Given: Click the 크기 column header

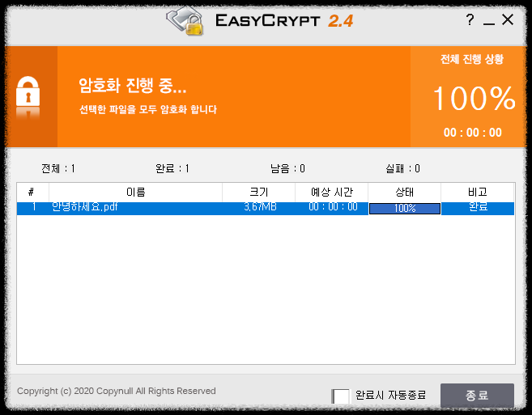Looking at the screenshot, I should click(258, 193).
